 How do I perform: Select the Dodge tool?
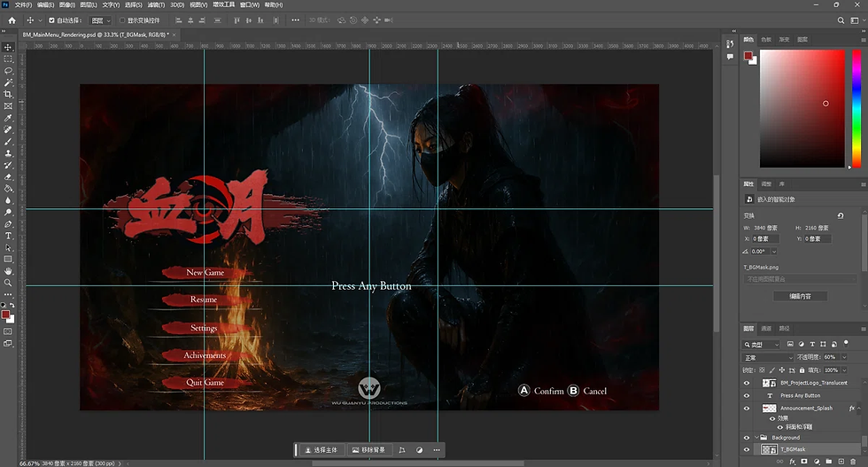pyautogui.click(x=8, y=212)
